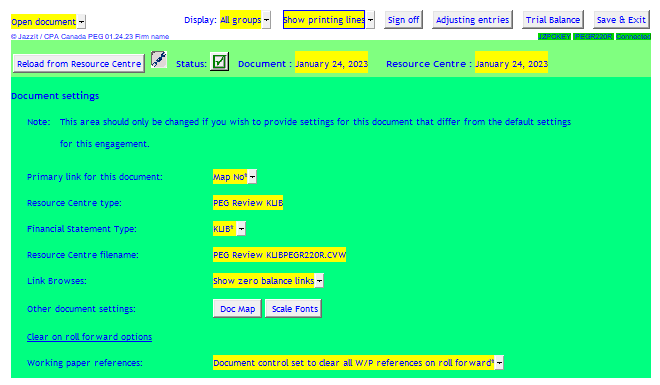Open Clear on roll forward options link
This screenshot has height=385, width=660.
click(x=89, y=337)
